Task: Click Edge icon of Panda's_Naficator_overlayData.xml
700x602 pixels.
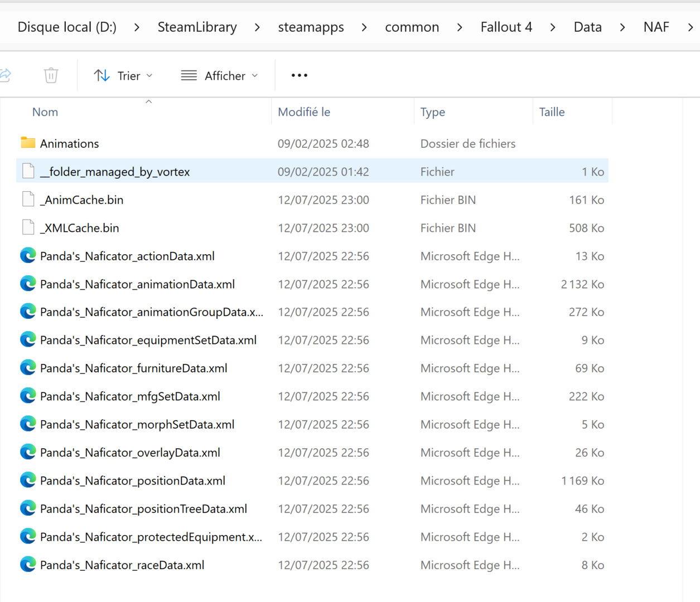Action: (28, 452)
